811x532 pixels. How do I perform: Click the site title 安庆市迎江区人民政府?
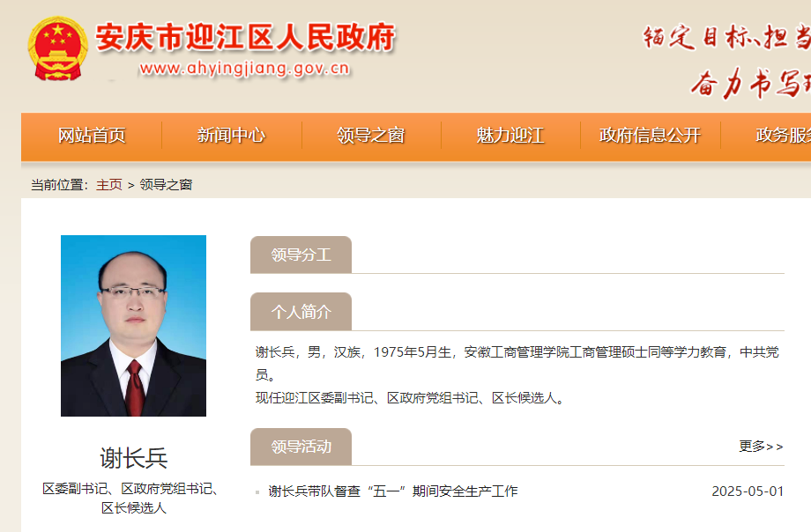coord(244,38)
